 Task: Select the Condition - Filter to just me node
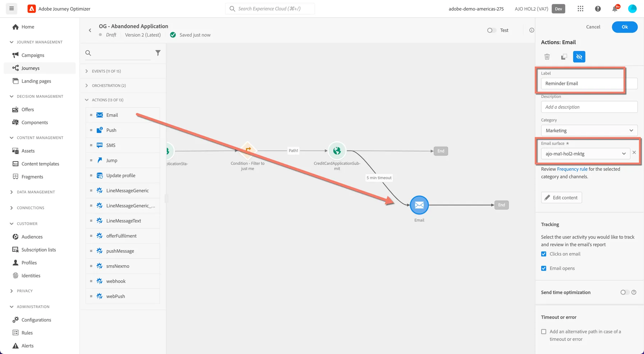click(248, 151)
